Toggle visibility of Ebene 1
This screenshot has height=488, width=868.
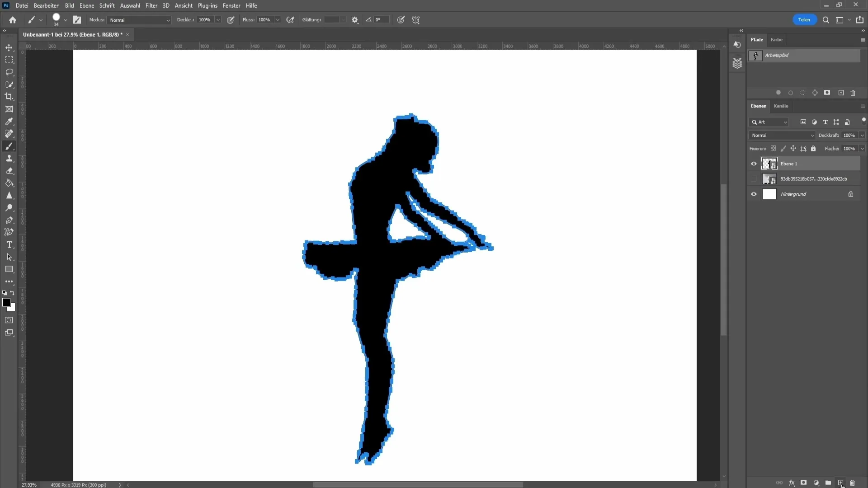point(753,163)
